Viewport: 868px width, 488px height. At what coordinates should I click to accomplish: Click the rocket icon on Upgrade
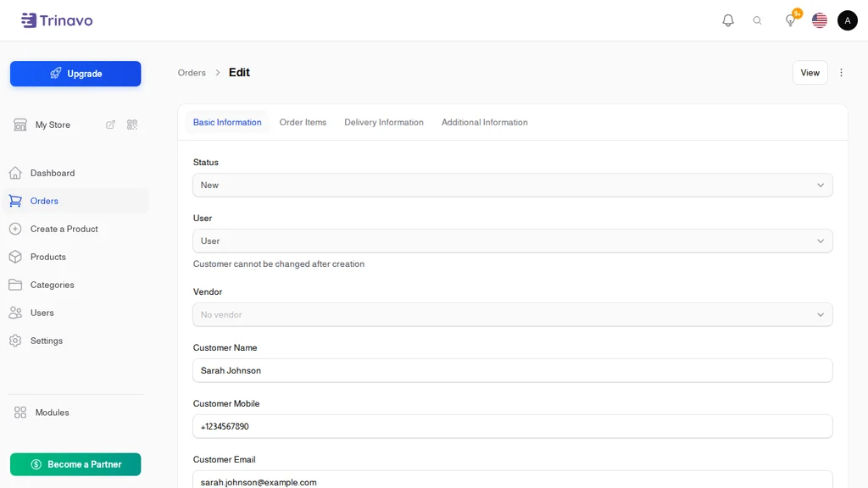(x=55, y=73)
